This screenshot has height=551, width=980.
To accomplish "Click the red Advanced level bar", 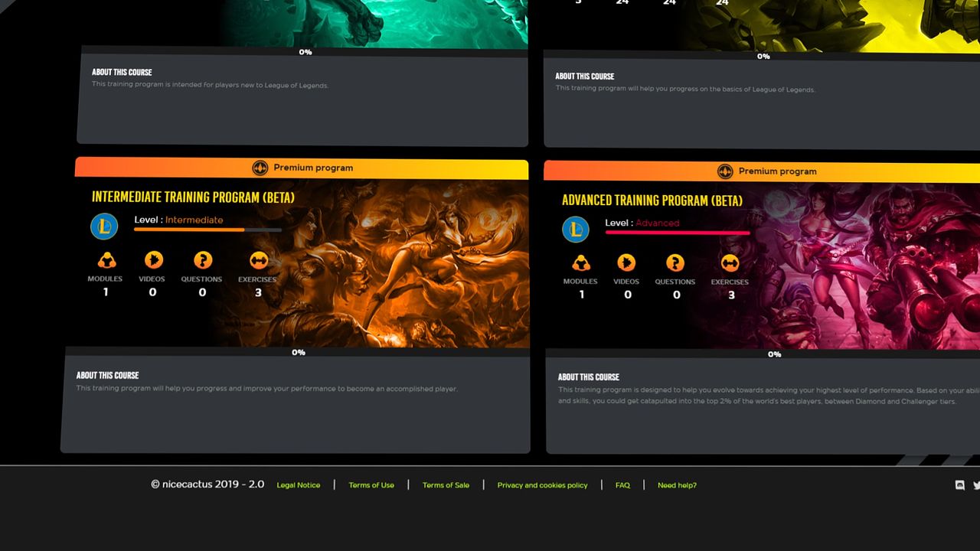I will click(x=678, y=233).
